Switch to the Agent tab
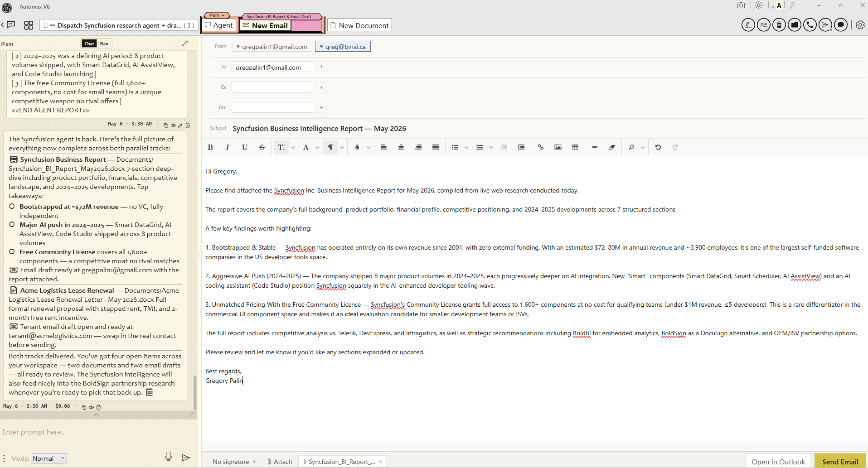This screenshot has height=468, width=868. (x=219, y=25)
